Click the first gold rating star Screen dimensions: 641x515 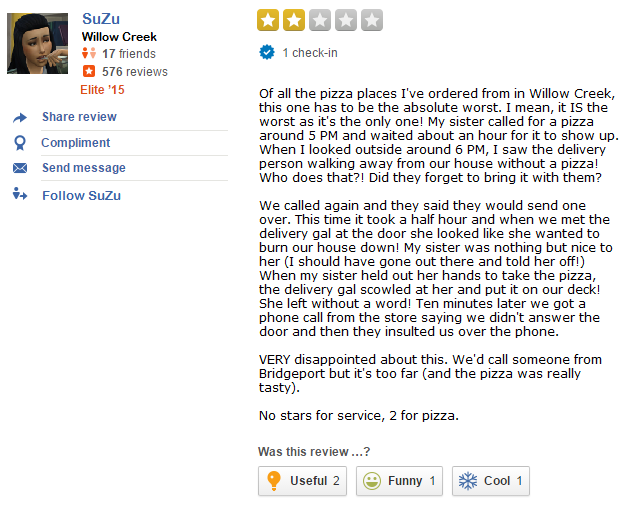click(x=268, y=19)
